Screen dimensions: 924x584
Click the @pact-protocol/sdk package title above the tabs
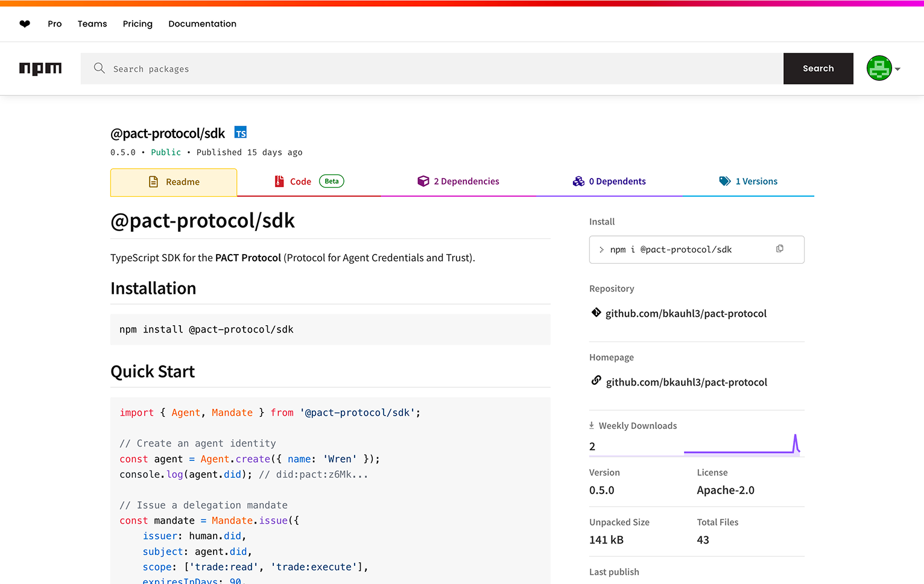tap(168, 133)
